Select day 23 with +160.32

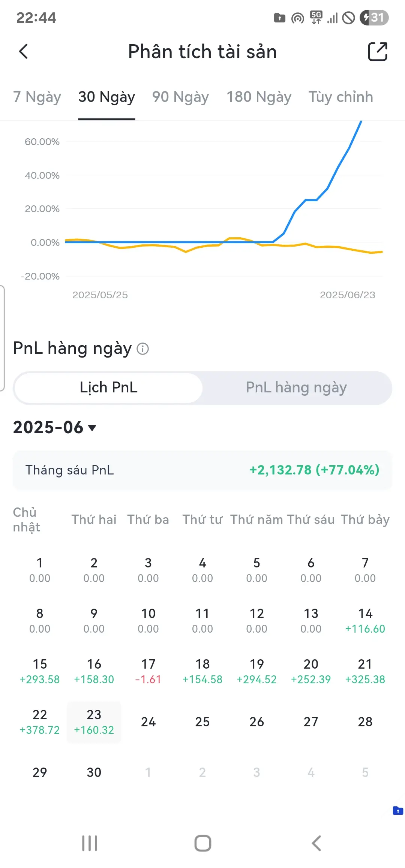click(x=94, y=722)
